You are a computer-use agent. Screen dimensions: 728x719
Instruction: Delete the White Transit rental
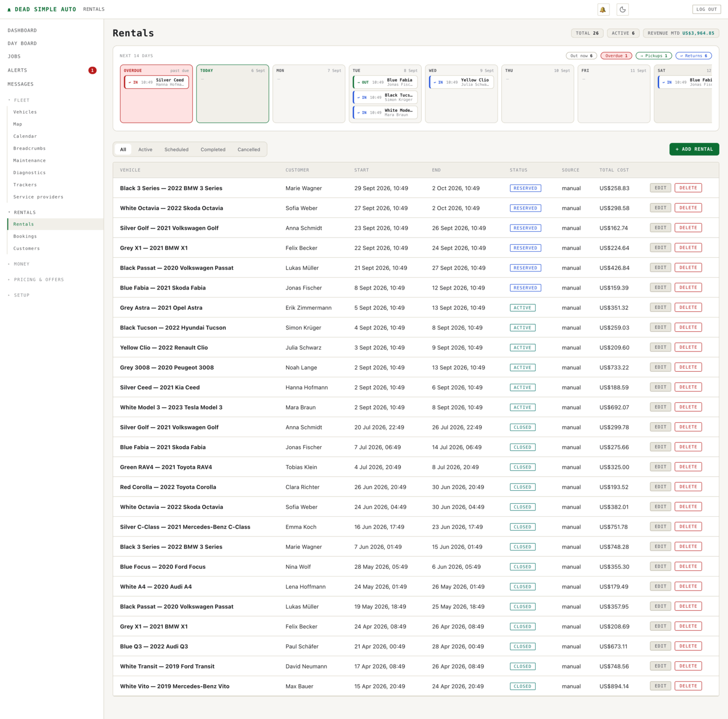click(x=688, y=666)
